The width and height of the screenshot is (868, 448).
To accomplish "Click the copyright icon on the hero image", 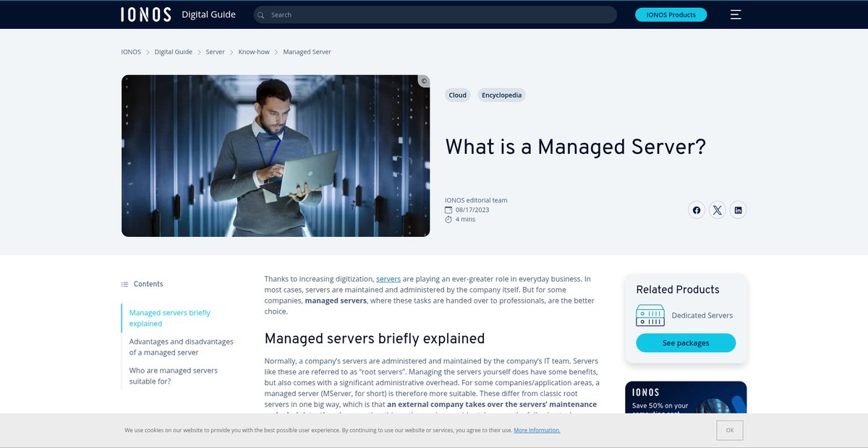I will (x=424, y=81).
